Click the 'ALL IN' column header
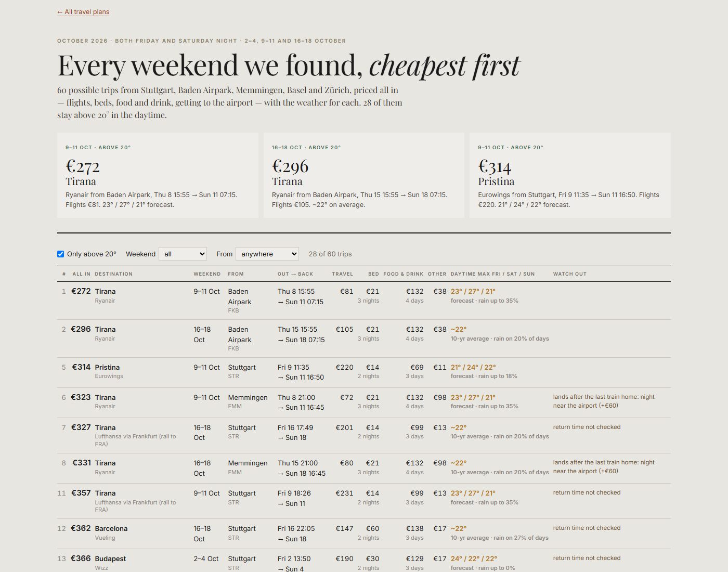The height and width of the screenshot is (572, 728). pyautogui.click(x=81, y=274)
